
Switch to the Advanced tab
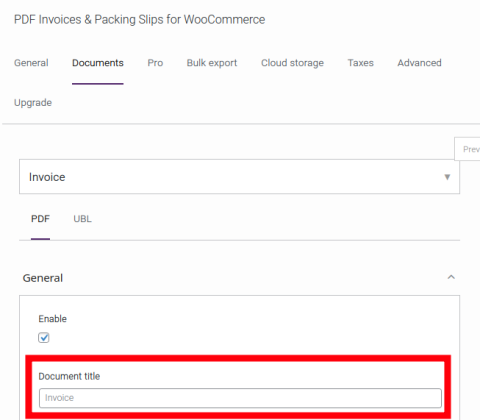419,63
